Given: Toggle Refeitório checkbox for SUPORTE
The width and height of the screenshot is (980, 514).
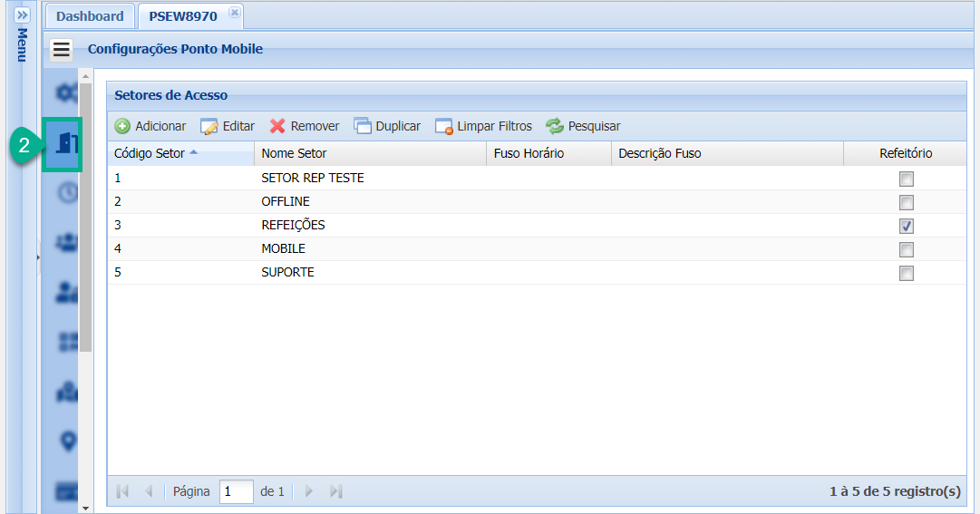Looking at the screenshot, I should click(x=907, y=273).
